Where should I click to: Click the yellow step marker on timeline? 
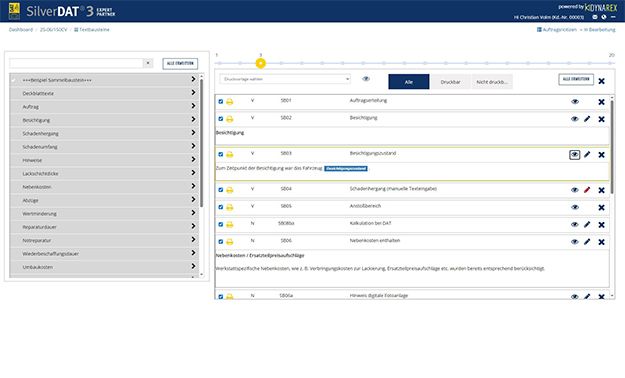[261, 63]
